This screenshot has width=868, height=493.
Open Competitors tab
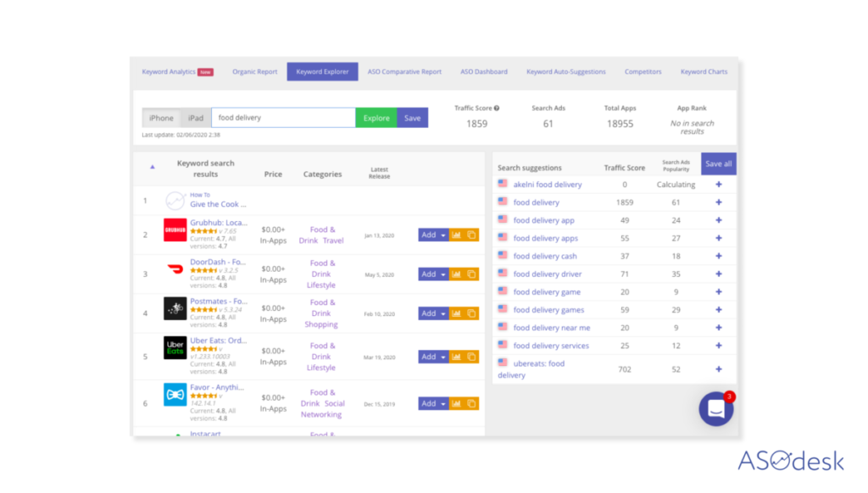[643, 72]
